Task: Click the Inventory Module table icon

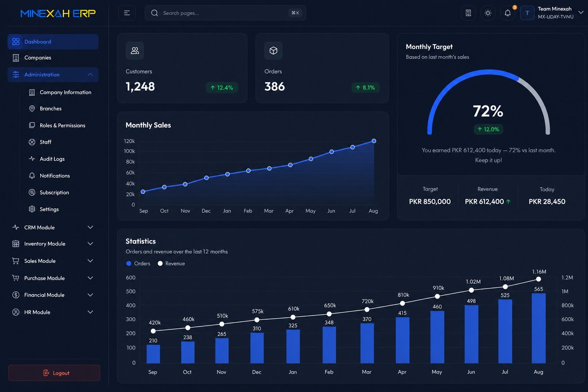Action: (x=16, y=244)
